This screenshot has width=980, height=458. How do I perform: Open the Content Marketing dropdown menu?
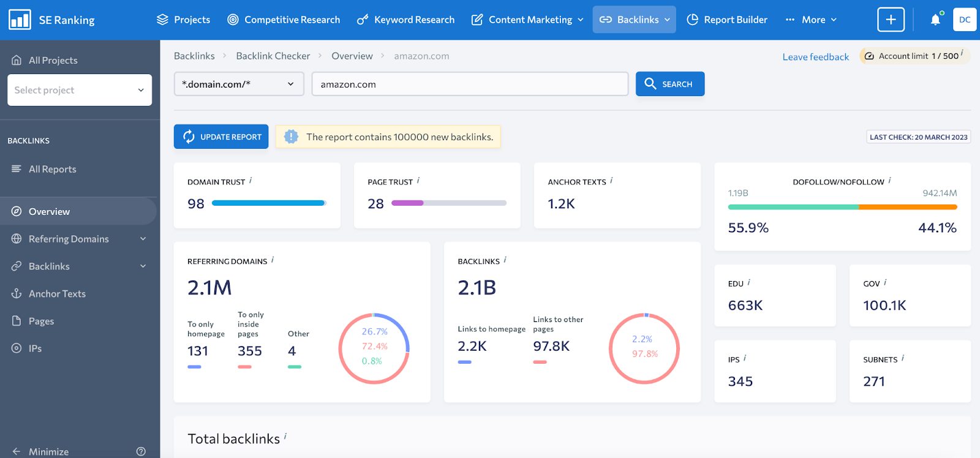pyautogui.click(x=527, y=20)
